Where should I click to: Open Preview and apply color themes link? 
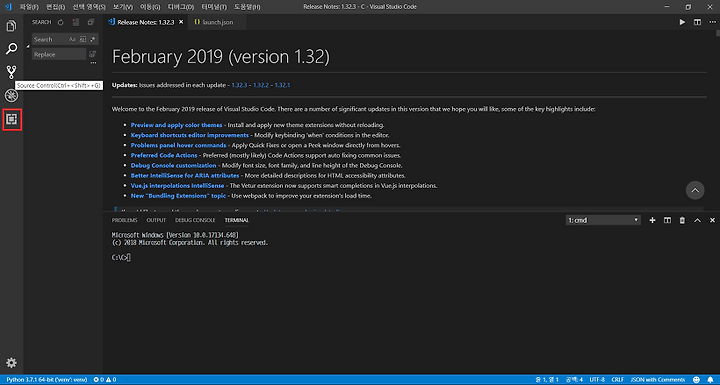[x=176, y=125]
